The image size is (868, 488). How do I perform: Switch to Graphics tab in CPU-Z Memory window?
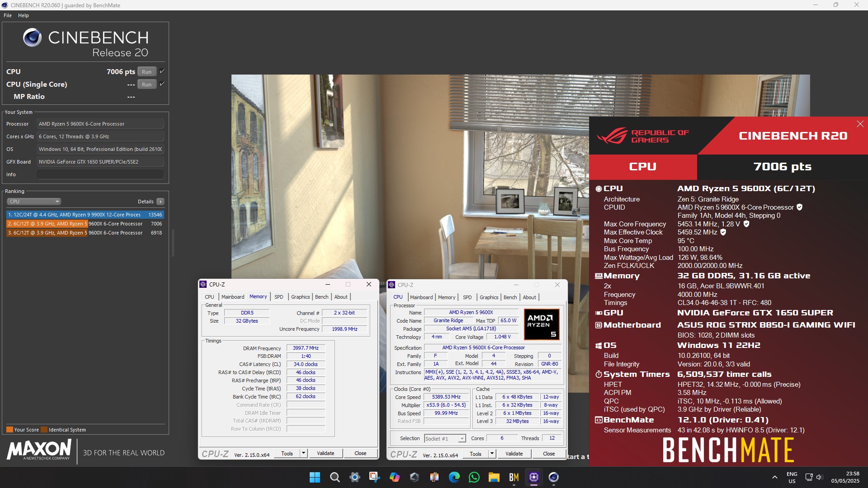(300, 297)
